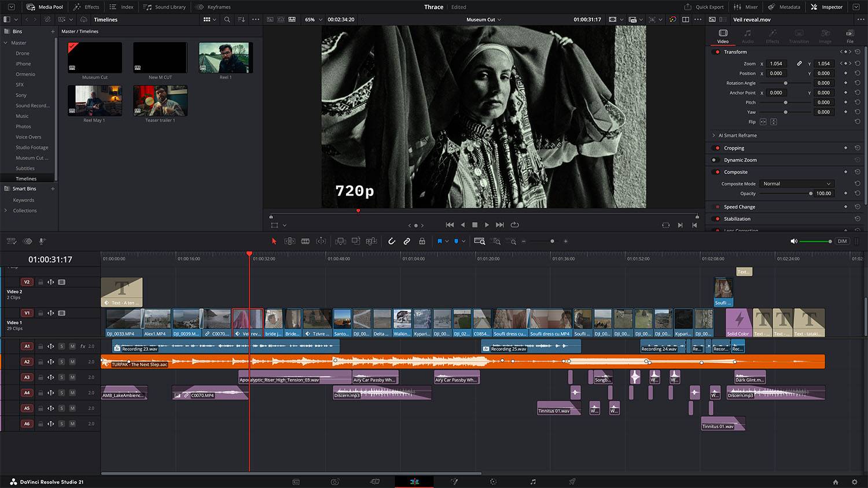Open the Composite Mode Normal dropdown
Screen dimensions: 868x488
(x=797, y=184)
